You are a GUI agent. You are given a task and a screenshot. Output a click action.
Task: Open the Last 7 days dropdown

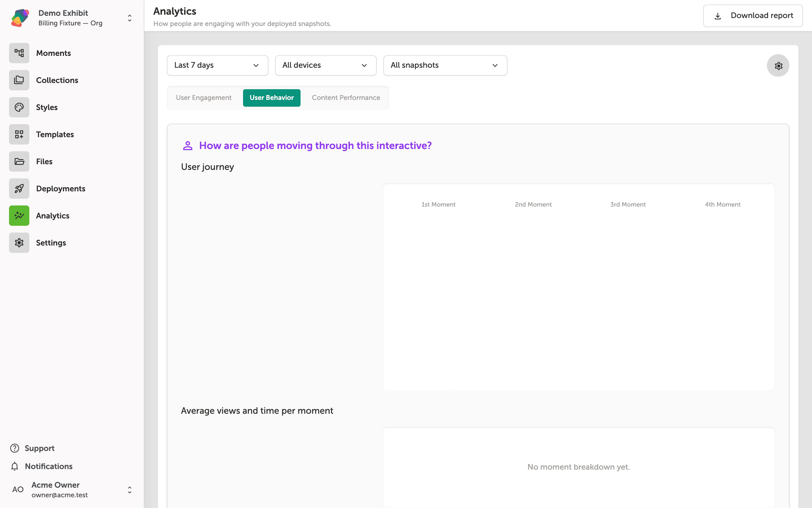pos(217,65)
